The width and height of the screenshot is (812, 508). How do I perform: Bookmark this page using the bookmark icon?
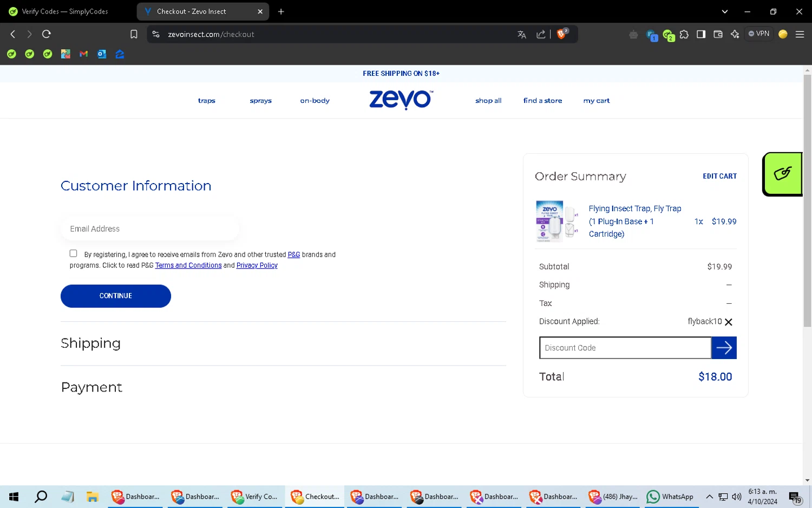(x=134, y=34)
